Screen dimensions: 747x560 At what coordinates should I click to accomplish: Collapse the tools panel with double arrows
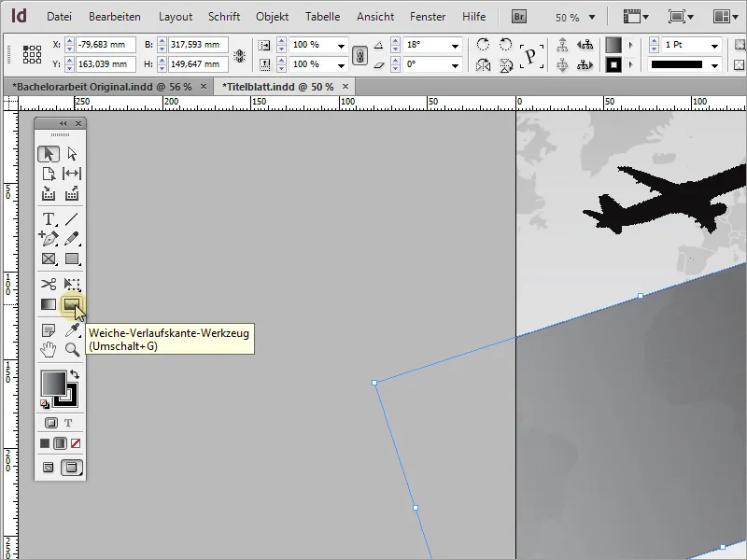coord(63,124)
